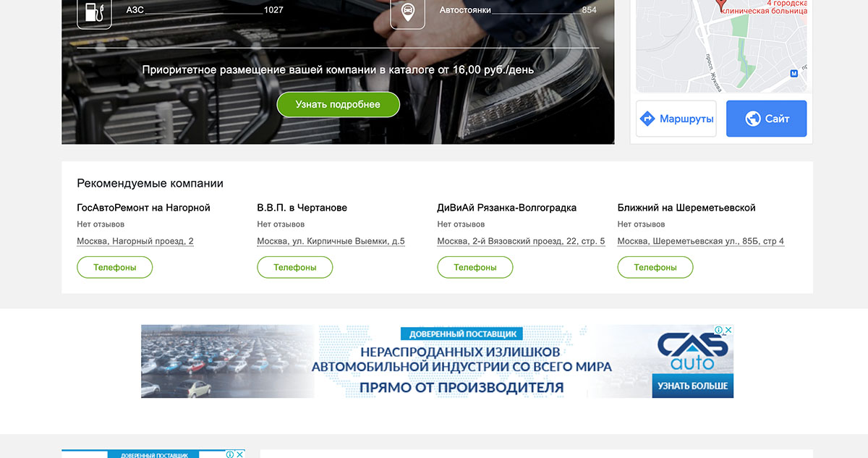
Task: Click the metro M icon on map
Action: (x=793, y=73)
